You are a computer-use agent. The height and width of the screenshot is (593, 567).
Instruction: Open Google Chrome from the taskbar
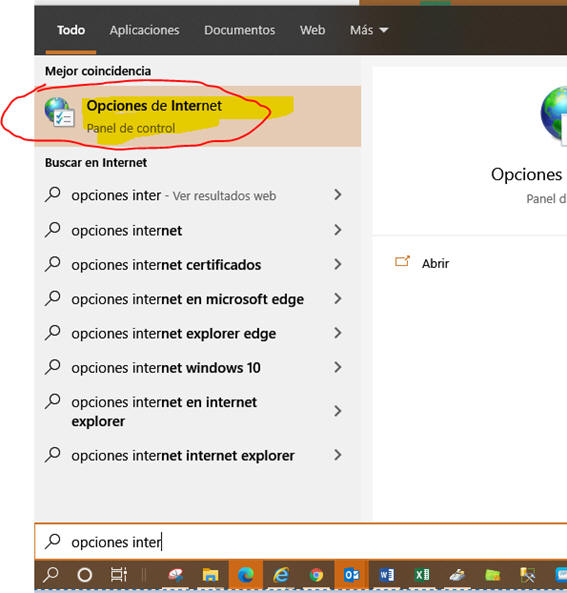click(x=316, y=575)
